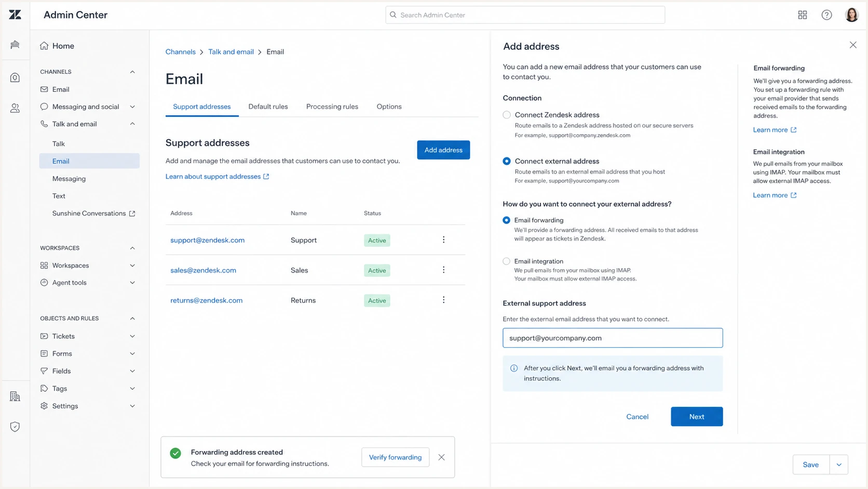
Task: Switch to Processing rules tab
Action: [332, 107]
